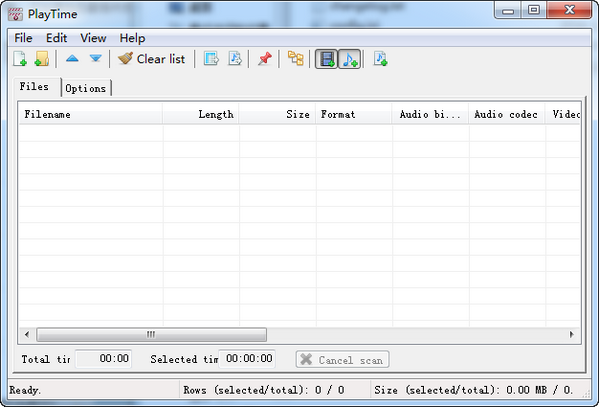Toggle the audio files music-note button
Screen dimensions: 599x407
click(x=350, y=59)
